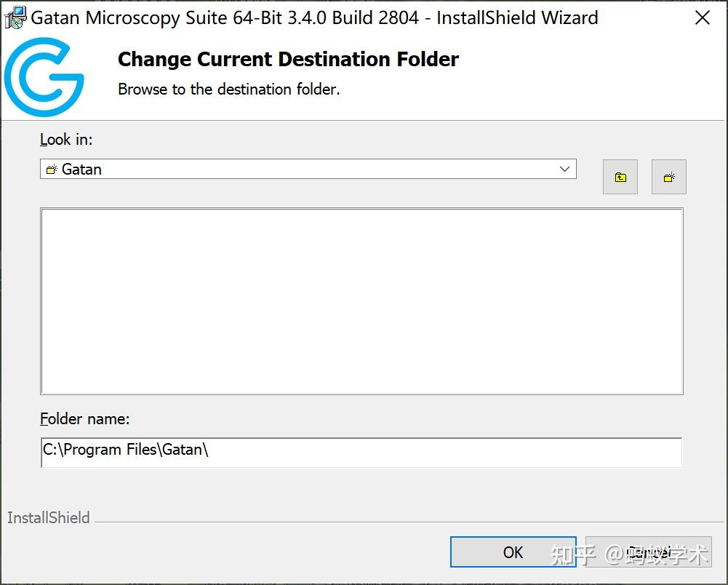Click the "Browse to the destination folder" text
Image resolution: width=728 pixels, height=585 pixels.
[x=229, y=89]
